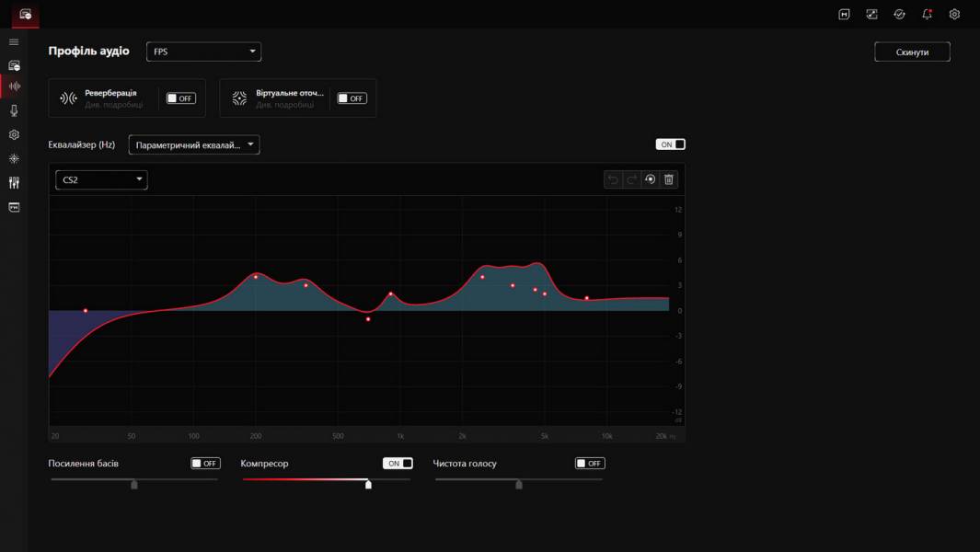Click the Чистота голосу slider handle
The width and height of the screenshot is (980, 552).
click(x=519, y=485)
